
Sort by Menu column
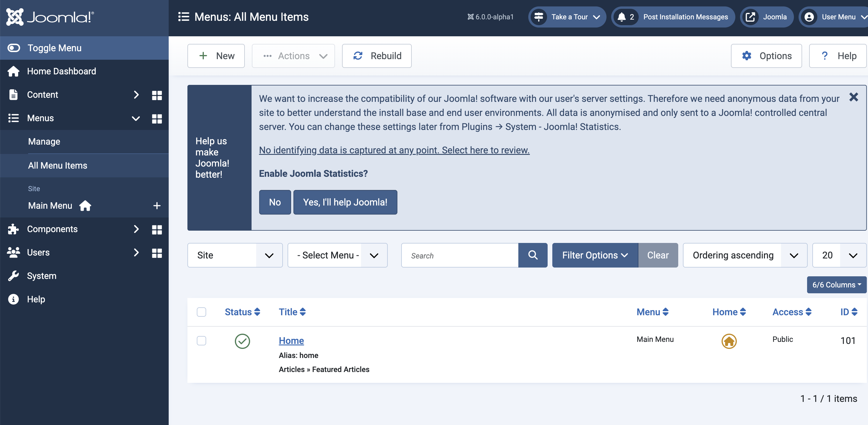tap(652, 312)
